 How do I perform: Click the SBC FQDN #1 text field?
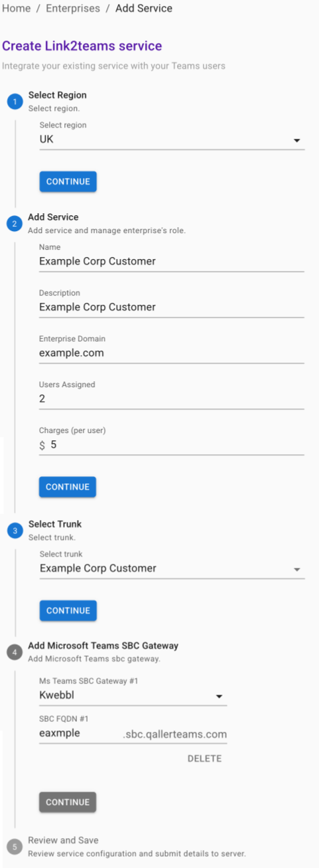(x=80, y=734)
